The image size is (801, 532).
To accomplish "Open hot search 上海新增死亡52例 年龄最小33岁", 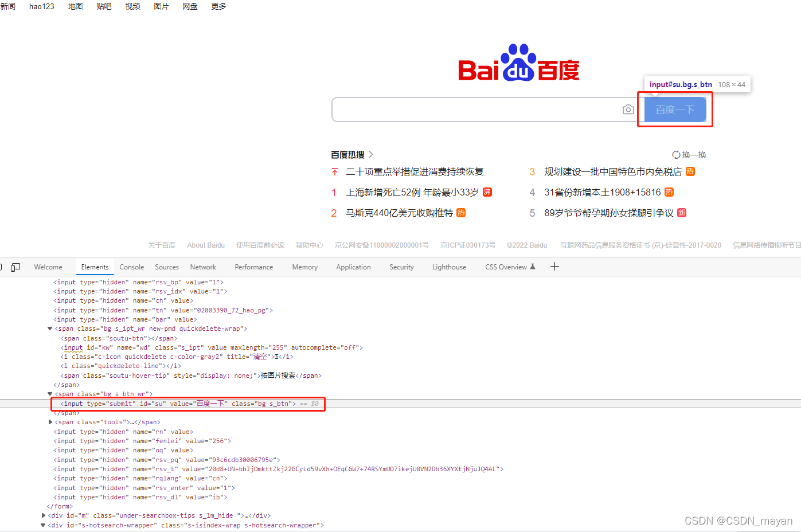I will [x=412, y=193].
